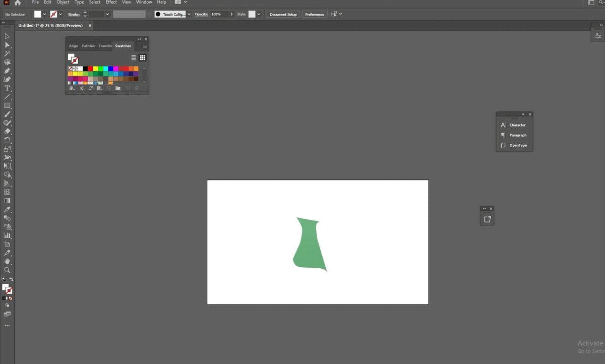
Task: Switch to the Align panel tab
Action: point(74,46)
